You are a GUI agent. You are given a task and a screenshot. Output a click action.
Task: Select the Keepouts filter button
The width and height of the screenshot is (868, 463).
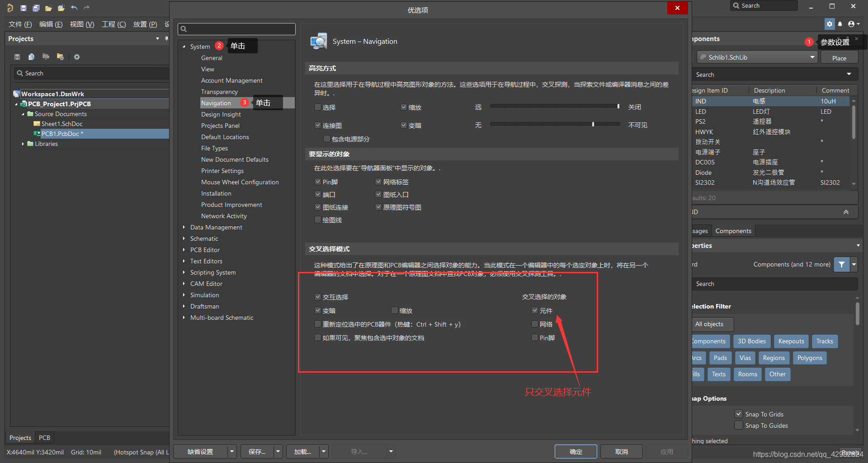click(x=791, y=341)
